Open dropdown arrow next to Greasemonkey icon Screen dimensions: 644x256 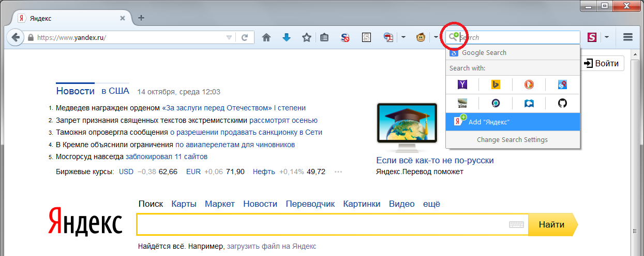pos(436,37)
